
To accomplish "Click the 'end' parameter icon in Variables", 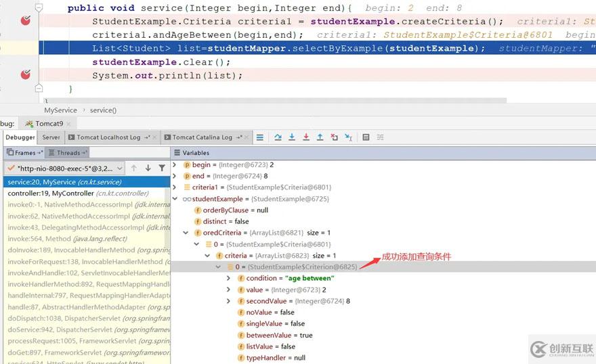I will [x=187, y=176].
